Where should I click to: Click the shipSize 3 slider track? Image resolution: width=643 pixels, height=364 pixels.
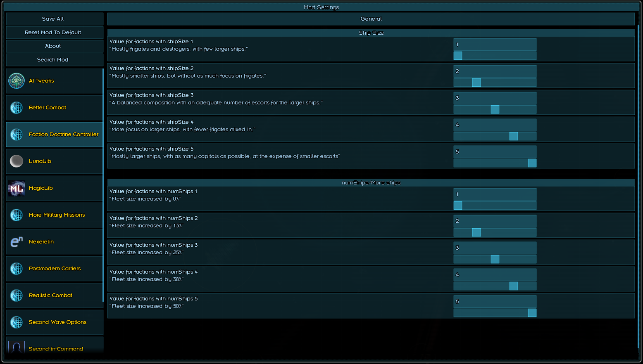pyautogui.click(x=471, y=109)
